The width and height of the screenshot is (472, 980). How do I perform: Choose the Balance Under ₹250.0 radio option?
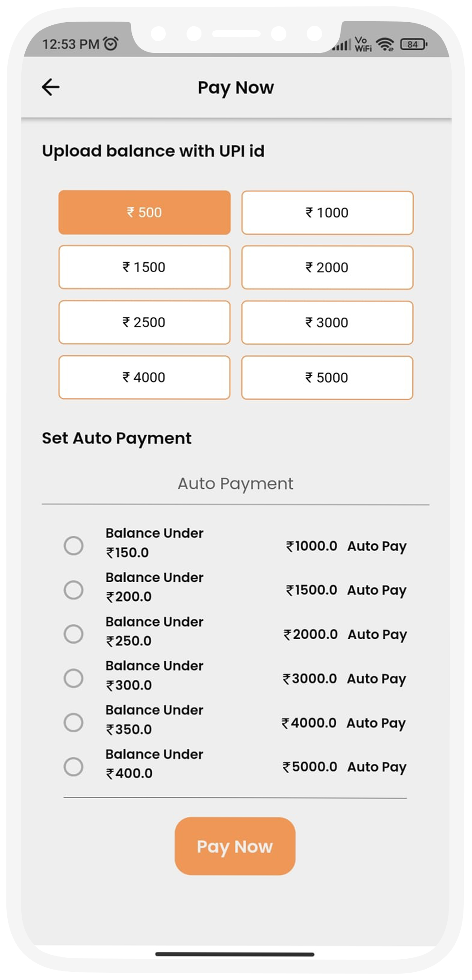point(74,634)
